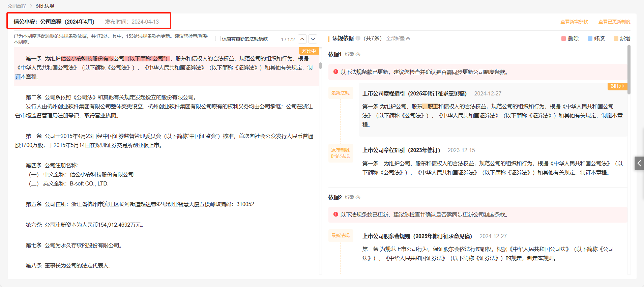Viewport: 644px width, 287px height.
Task: Select 第六条 注册资本 clause
Action: [x=85, y=225]
